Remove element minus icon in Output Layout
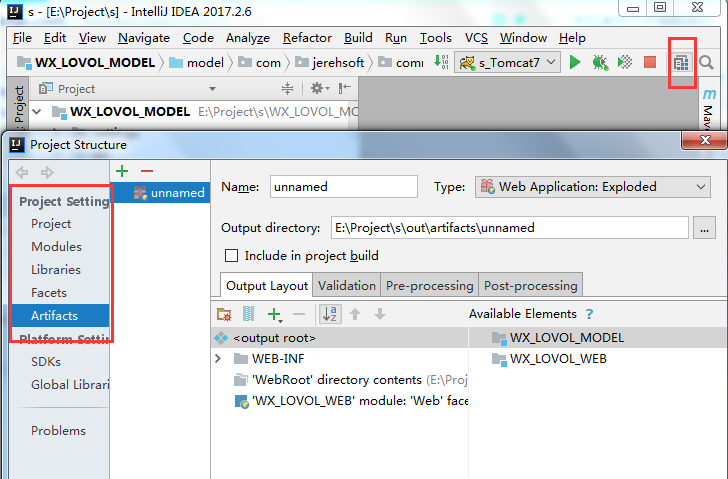Image resolution: width=728 pixels, height=479 pixels. (x=299, y=314)
